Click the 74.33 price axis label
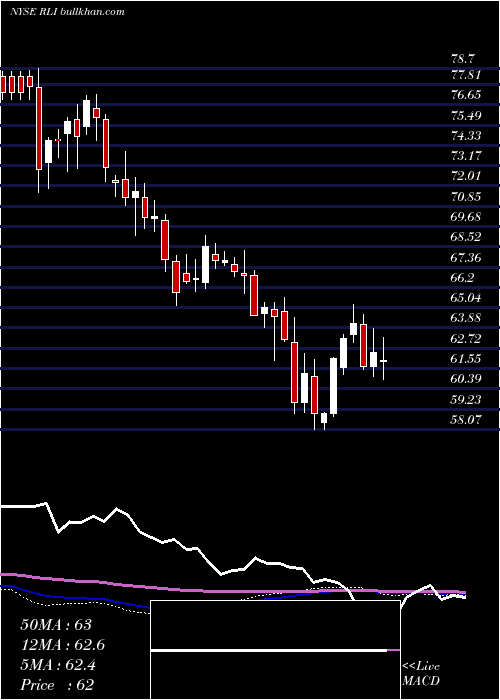Viewport: 500px width, 700px height. (466, 135)
